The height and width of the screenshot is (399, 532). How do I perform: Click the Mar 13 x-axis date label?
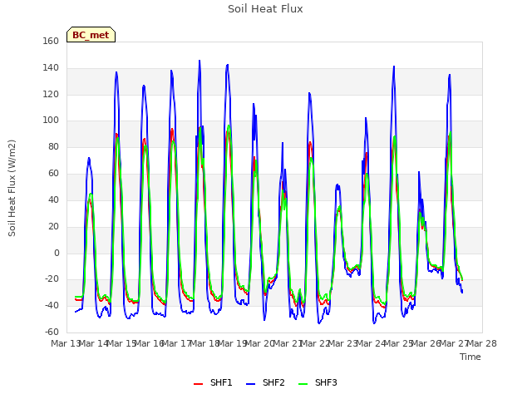pyautogui.click(x=66, y=343)
